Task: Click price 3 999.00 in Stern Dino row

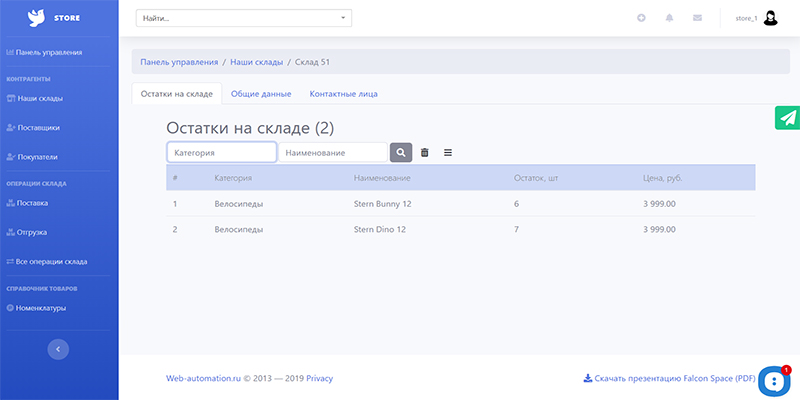Action: tap(659, 230)
